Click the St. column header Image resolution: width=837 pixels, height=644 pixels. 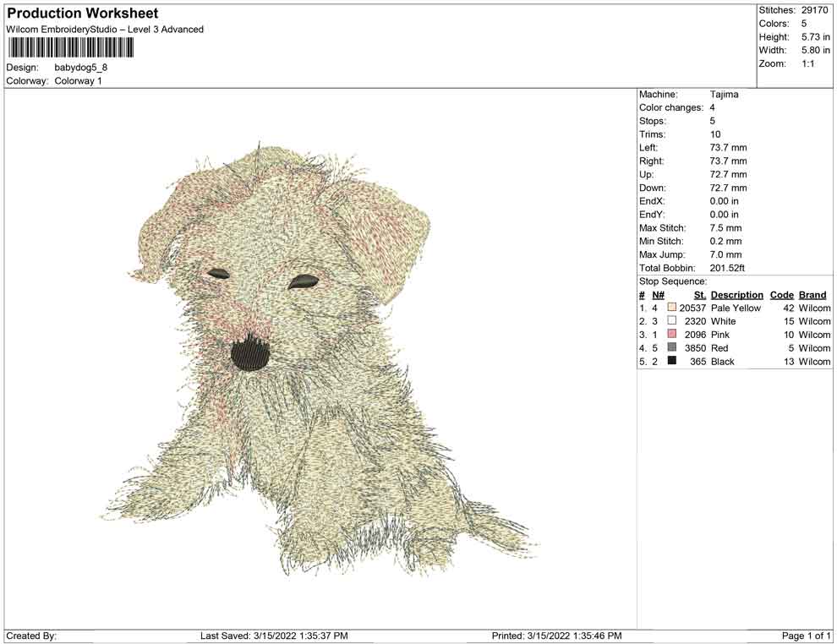700,295
